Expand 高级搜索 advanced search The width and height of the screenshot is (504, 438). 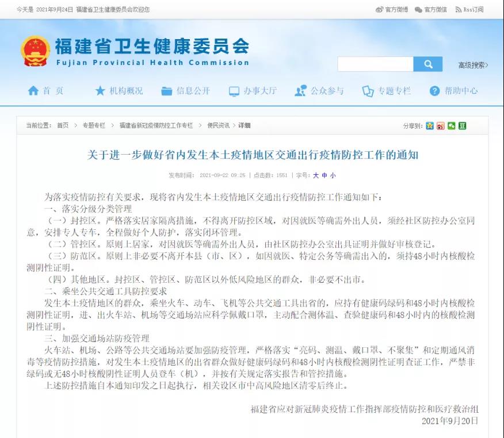[473, 65]
